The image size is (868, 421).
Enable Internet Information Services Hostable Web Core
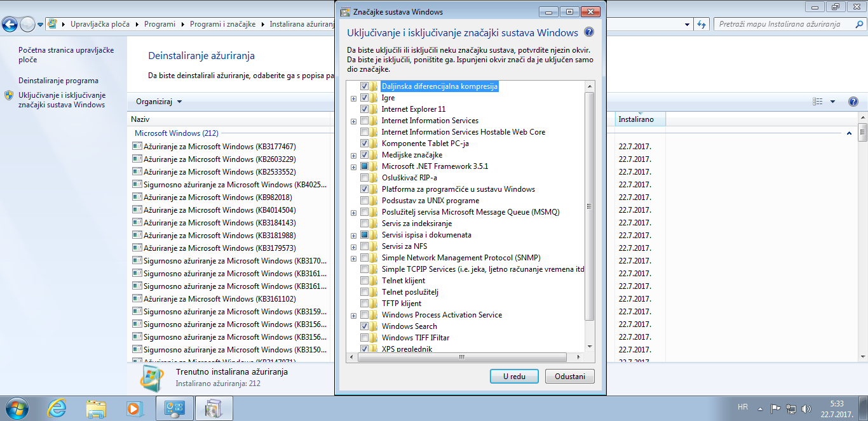[364, 132]
